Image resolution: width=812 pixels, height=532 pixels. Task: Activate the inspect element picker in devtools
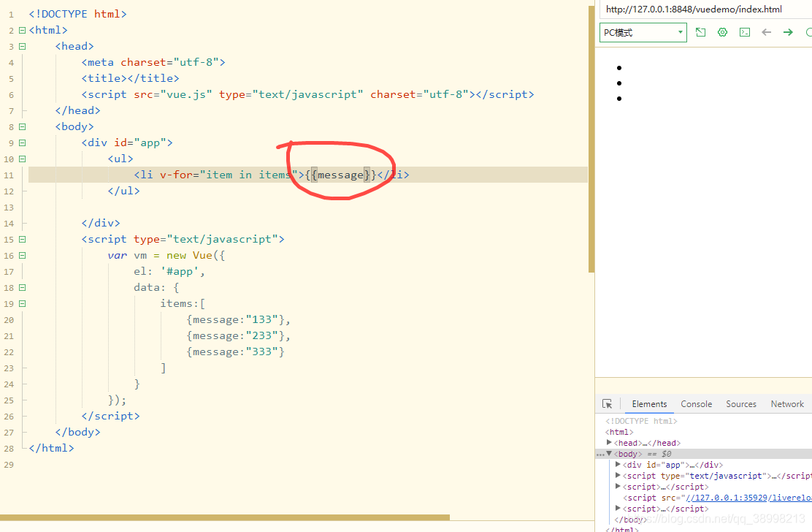click(608, 403)
